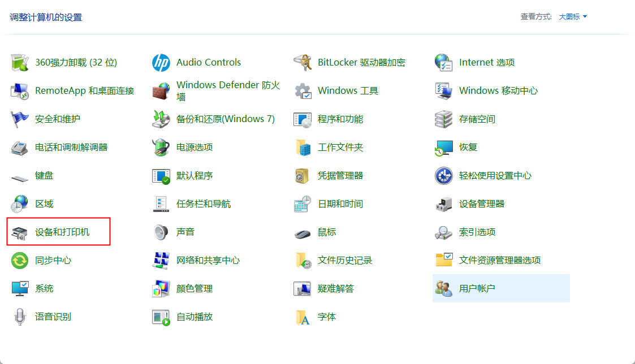Click the 设备管理器 text link
This screenshot has height=364, width=635.
pos(482,204)
